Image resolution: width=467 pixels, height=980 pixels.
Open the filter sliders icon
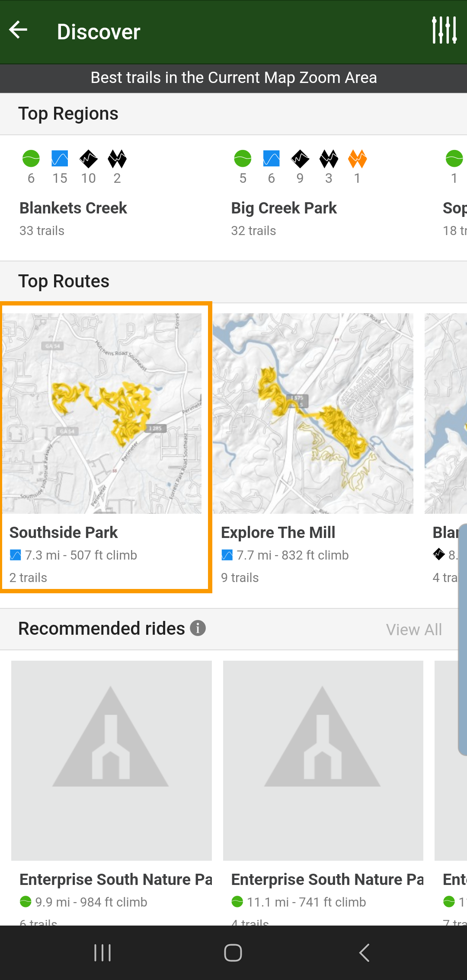click(444, 30)
